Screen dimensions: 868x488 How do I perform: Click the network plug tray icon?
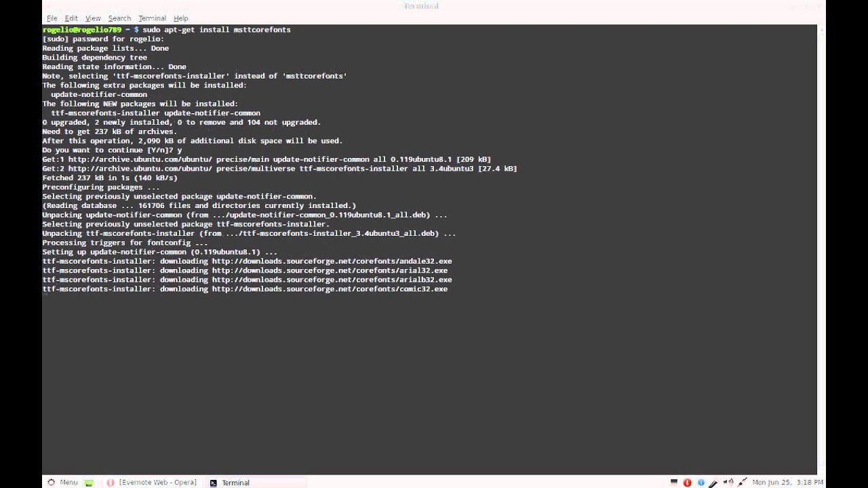[742, 483]
